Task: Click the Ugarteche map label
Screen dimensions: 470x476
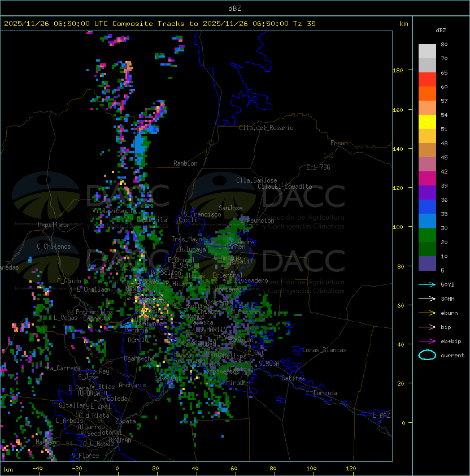Action: [140, 358]
